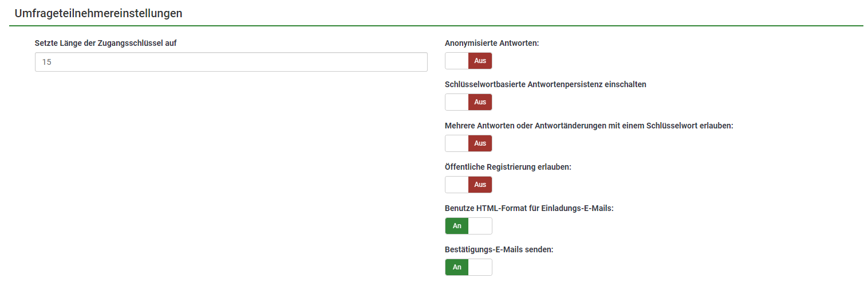The width and height of the screenshot is (868, 293).
Task: Click the "Anonymisierte Antworten:" label text
Action: 492,43
